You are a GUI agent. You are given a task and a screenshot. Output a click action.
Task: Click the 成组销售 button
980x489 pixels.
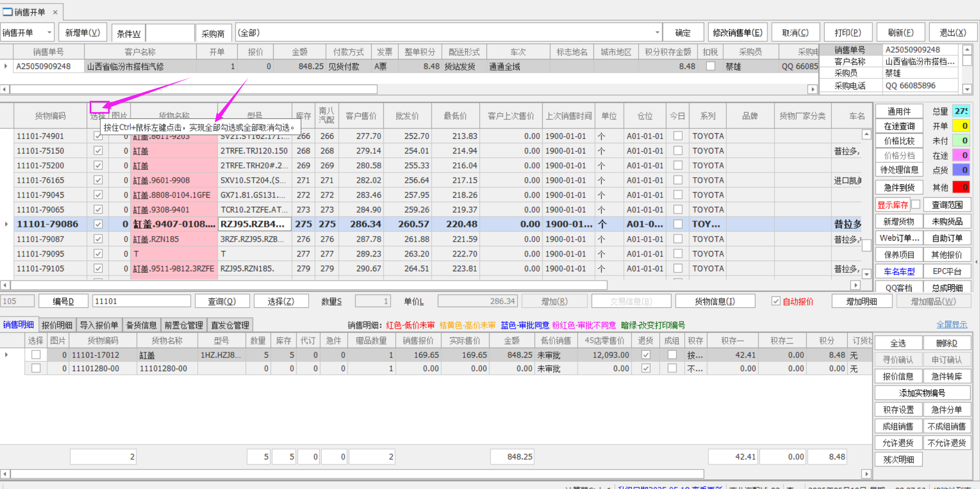[x=898, y=426]
